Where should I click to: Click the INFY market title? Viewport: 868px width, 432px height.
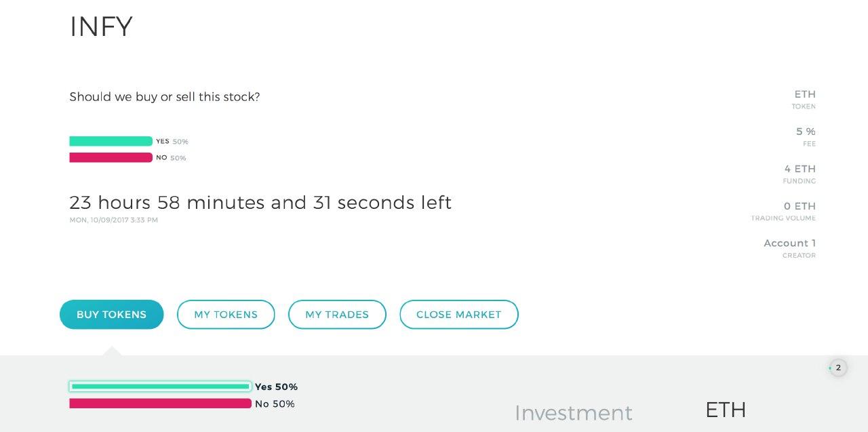(x=101, y=27)
